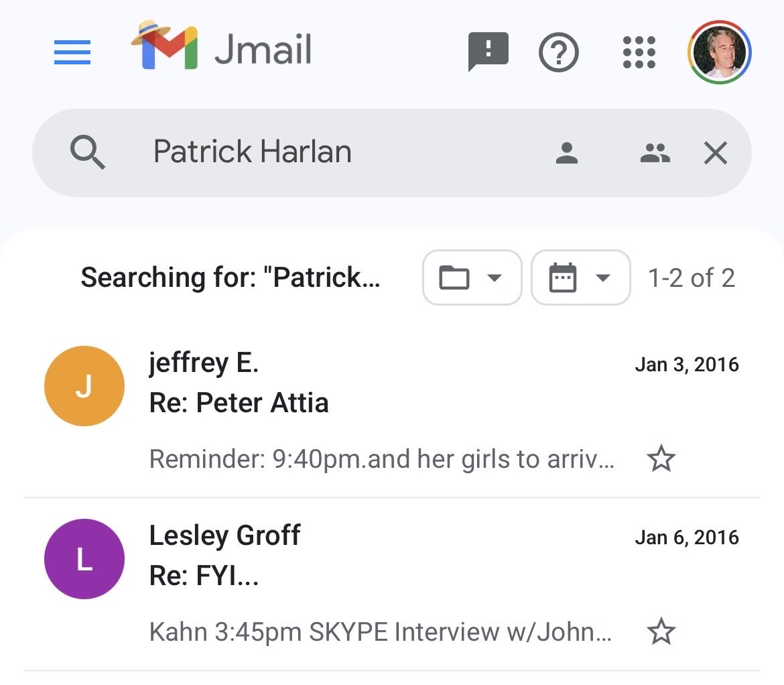The image size is (784, 685).
Task: Click the orange J sender avatar
Action: click(84, 386)
